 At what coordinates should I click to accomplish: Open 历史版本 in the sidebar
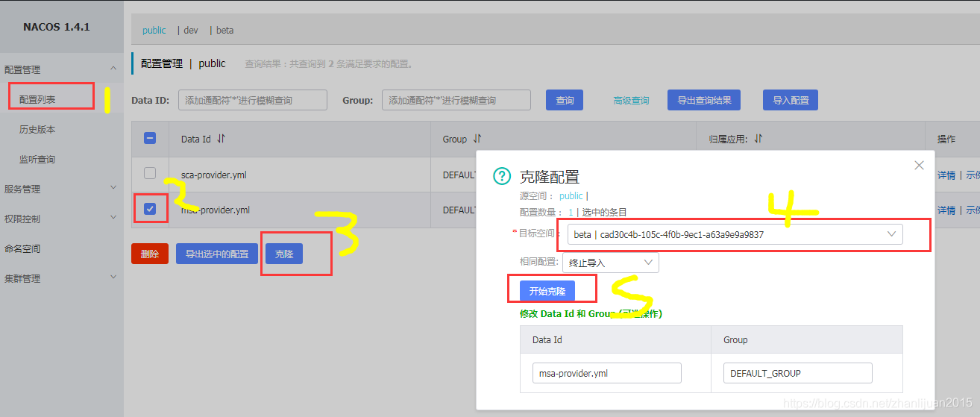(37, 129)
